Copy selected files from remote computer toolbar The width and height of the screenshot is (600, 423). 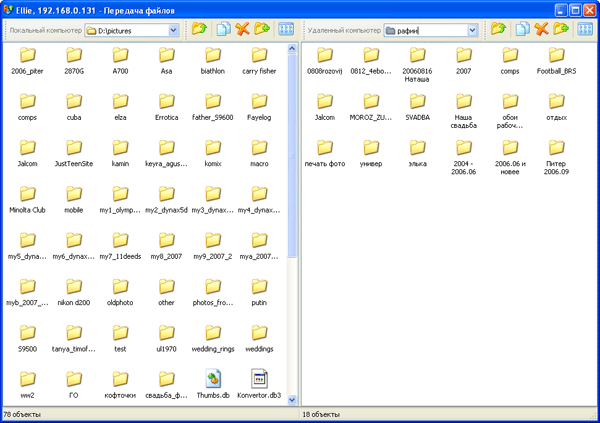point(522,29)
